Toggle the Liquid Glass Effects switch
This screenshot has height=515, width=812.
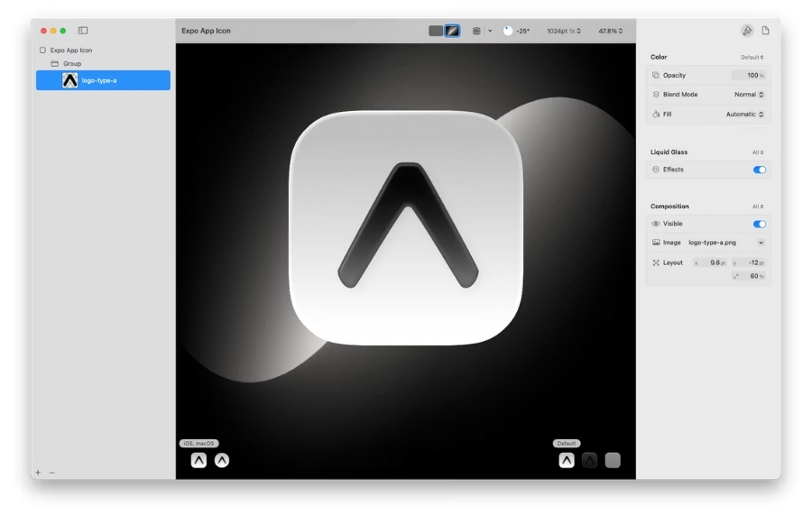(x=759, y=170)
